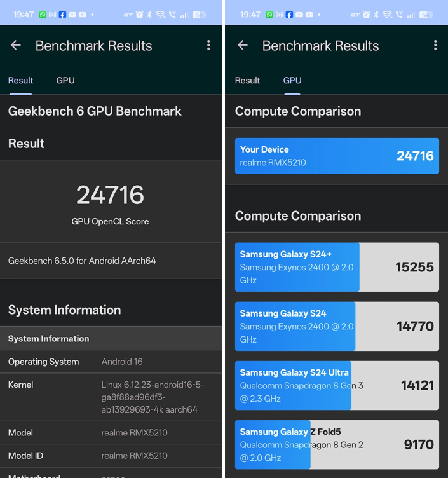Tap Wi-Fi icon in left status bar
The height and width of the screenshot is (478, 448).
[x=160, y=15]
